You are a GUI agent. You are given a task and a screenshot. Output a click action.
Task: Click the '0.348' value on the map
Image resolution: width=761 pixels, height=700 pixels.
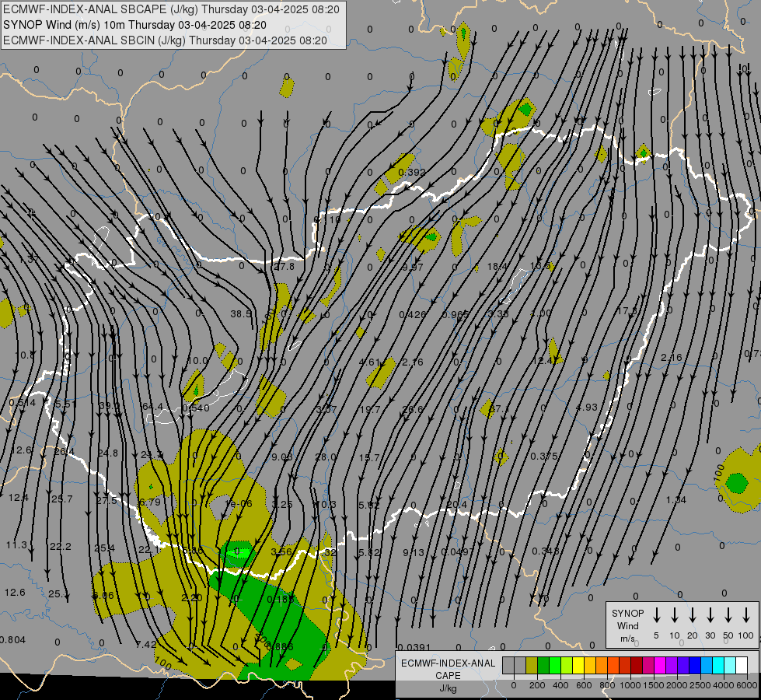(x=546, y=551)
